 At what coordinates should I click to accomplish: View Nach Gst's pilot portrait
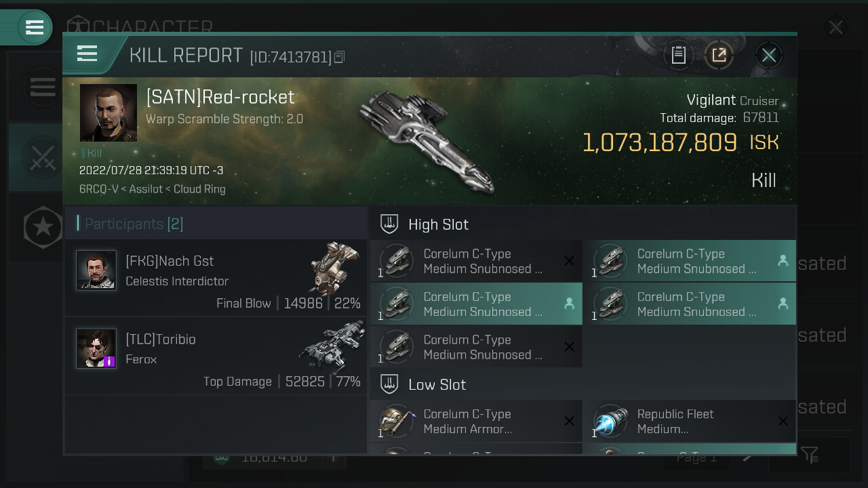[x=96, y=270]
